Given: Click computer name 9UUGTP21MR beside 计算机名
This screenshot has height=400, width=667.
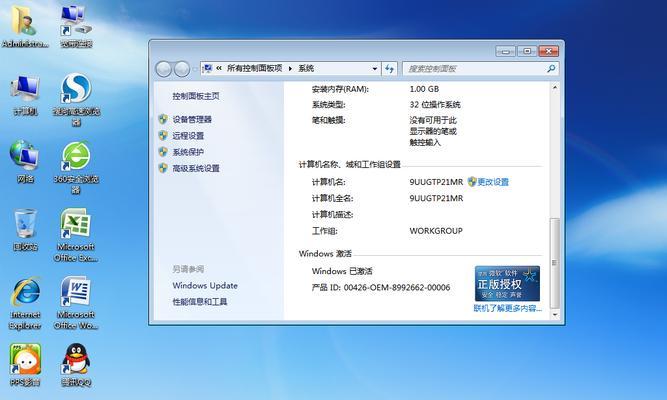Looking at the screenshot, I should 436,182.
